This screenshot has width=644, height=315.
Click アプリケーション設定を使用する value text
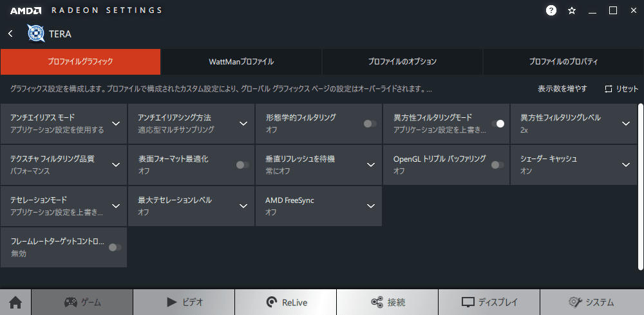[57, 130]
